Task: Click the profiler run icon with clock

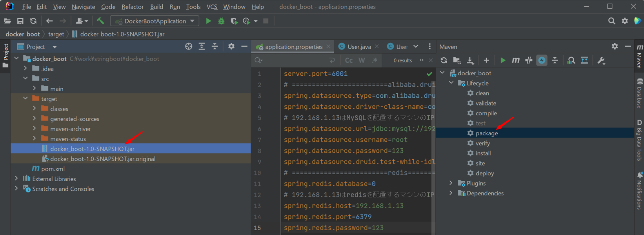Action: tap(246, 21)
